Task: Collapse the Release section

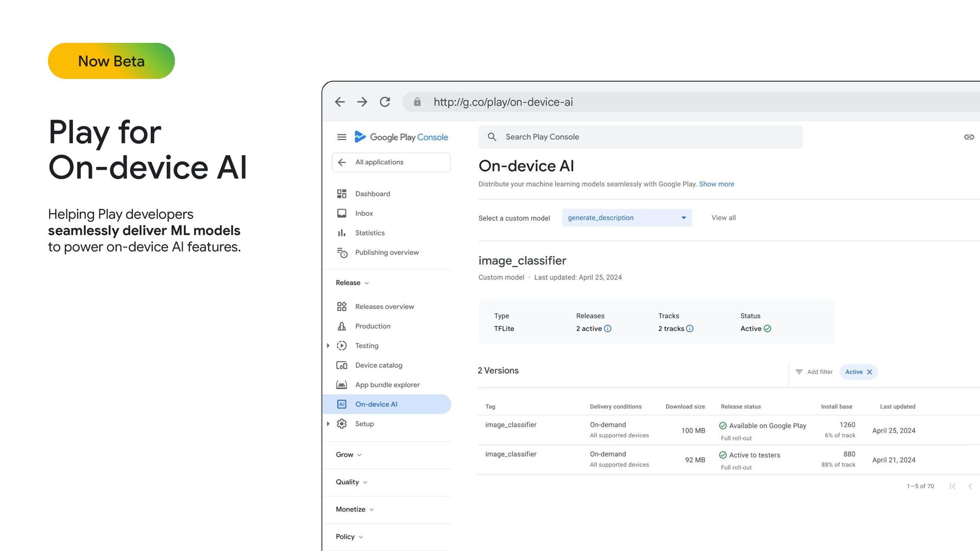Action: pos(352,283)
